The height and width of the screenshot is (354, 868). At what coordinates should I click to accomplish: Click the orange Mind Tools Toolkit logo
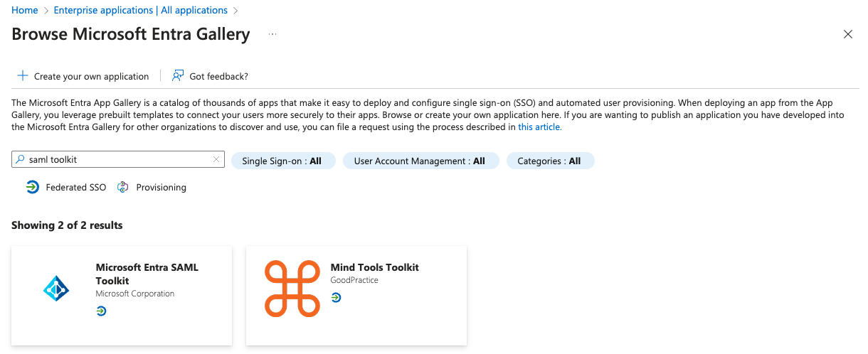pos(292,289)
